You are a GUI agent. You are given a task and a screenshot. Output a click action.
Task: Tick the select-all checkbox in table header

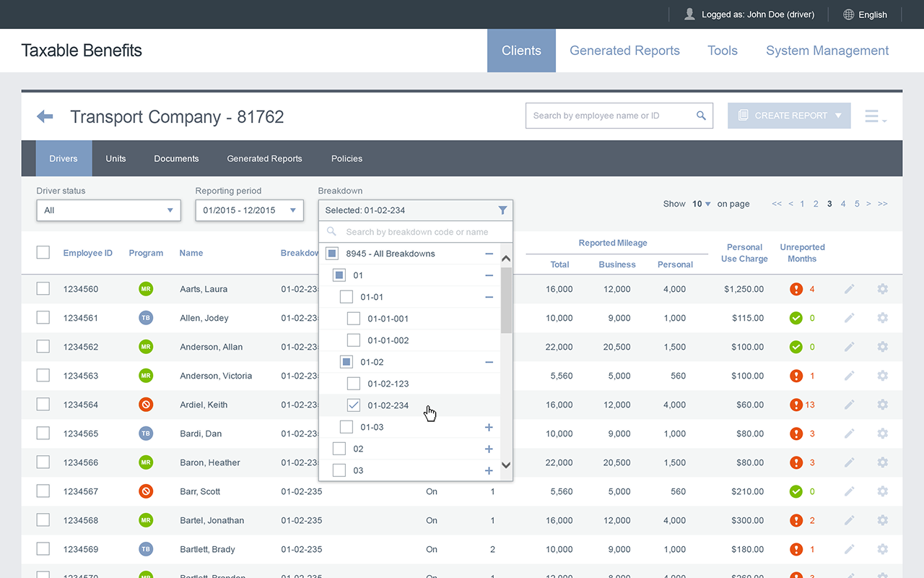43,252
